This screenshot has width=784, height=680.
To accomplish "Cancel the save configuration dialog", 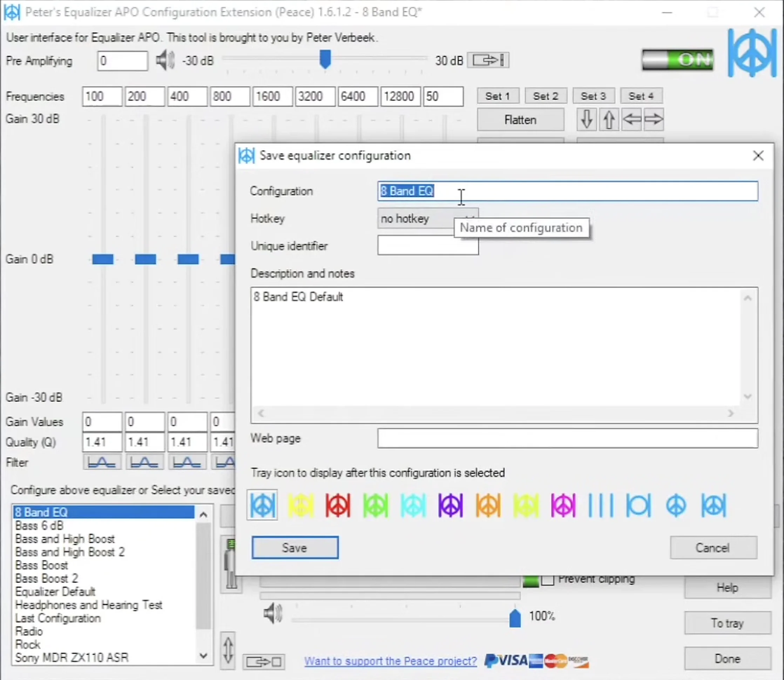I will (x=713, y=548).
